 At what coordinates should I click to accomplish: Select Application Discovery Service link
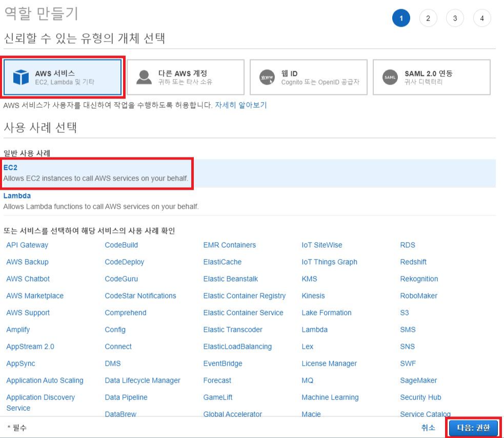point(41,403)
